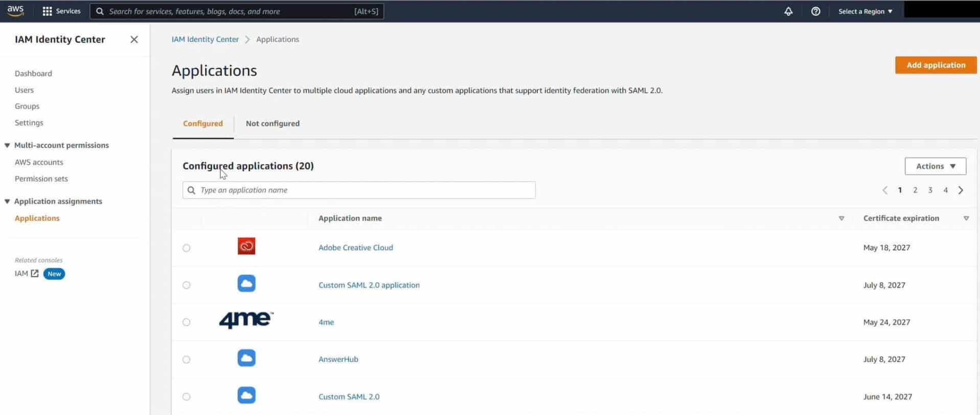The height and width of the screenshot is (415, 980).
Task: Open the Adobe Creative Cloud link
Action: pyautogui.click(x=356, y=247)
